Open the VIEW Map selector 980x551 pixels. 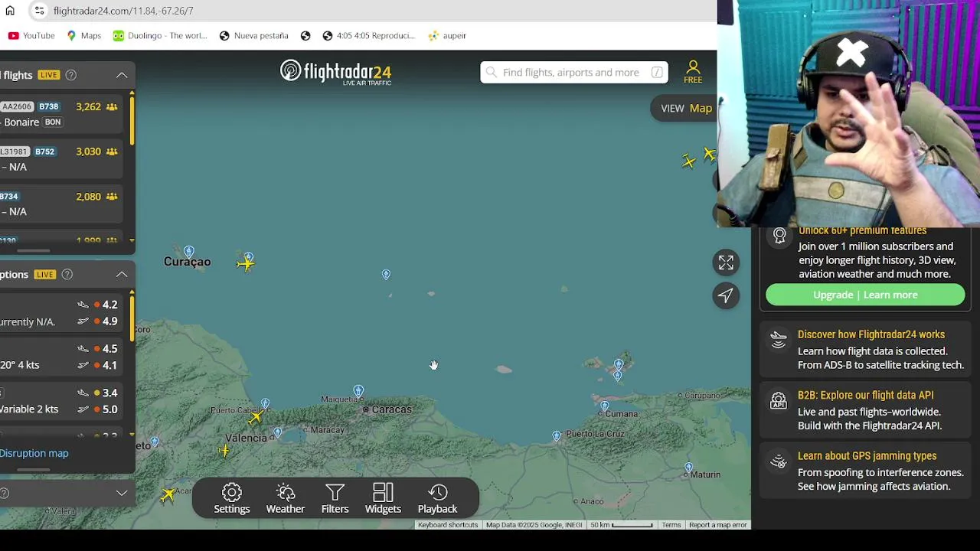click(x=686, y=108)
